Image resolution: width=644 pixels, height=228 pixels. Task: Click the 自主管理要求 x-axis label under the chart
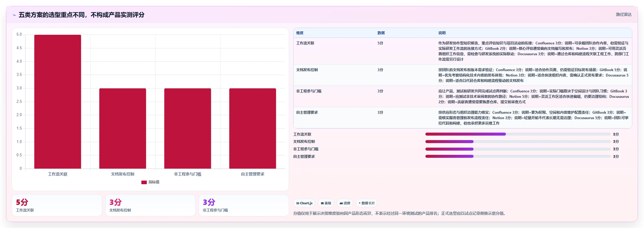click(x=253, y=174)
